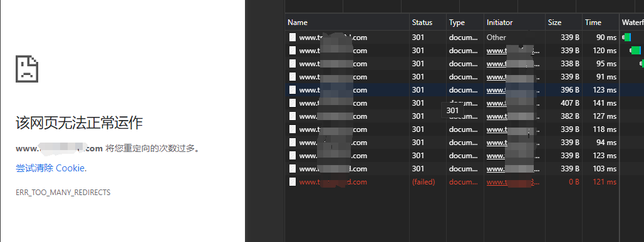Image resolution: width=644 pixels, height=242 pixels.
Task: Click the waterfall bar of the 90 ms request
Action: [x=626, y=38]
